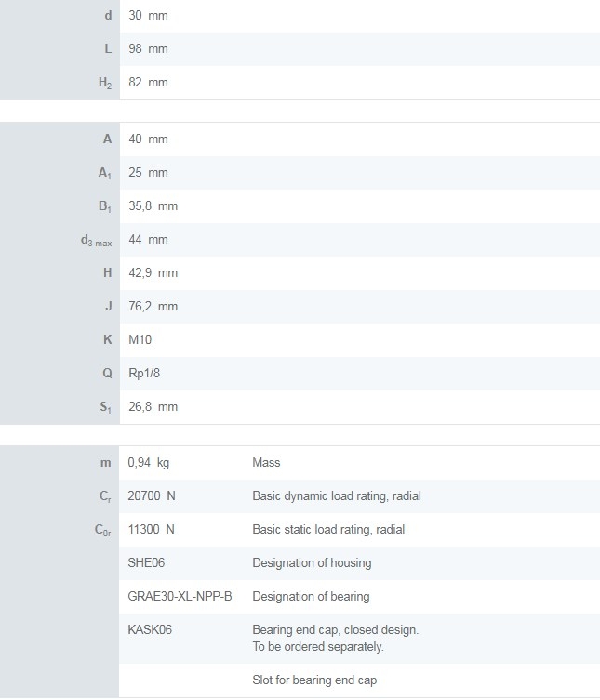Select the '82 mm' H2 value
The height and width of the screenshot is (700, 600).
148,83
